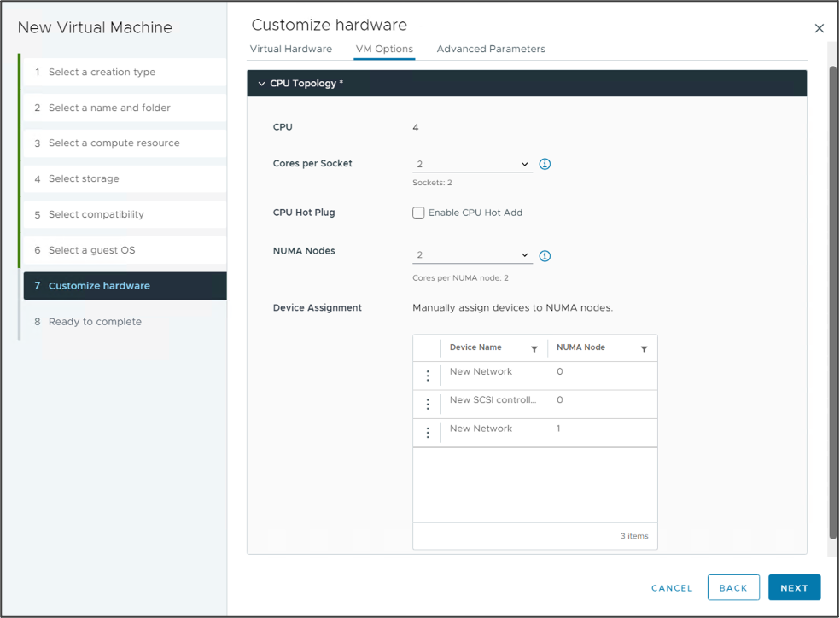The image size is (840, 618).
Task: Open filter for NUMA Node column
Action: click(x=644, y=349)
